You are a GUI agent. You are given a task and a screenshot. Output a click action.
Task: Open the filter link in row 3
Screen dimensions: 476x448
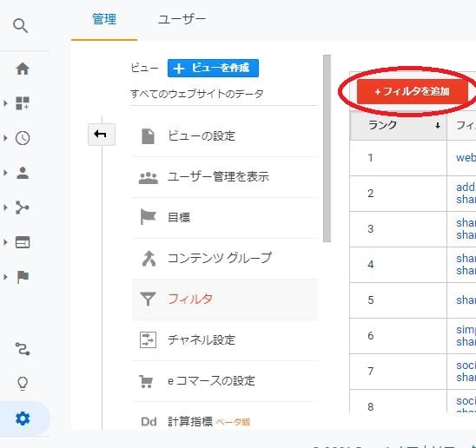click(x=466, y=228)
